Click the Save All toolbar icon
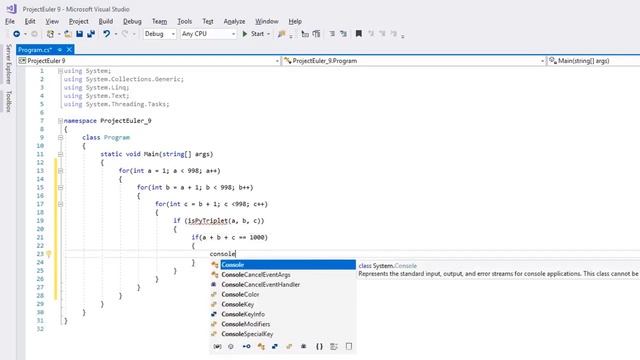Screen dimensions: 640x360 pos(91,34)
